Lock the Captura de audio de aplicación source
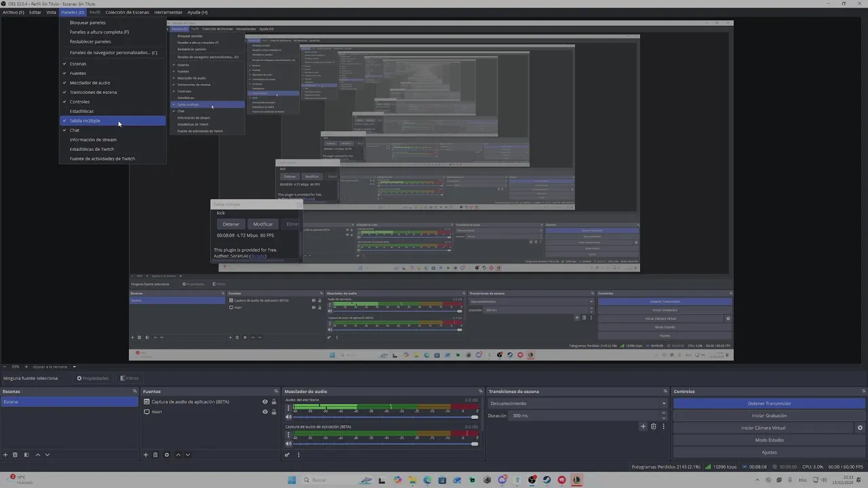Image resolution: width=868 pixels, height=488 pixels. click(x=274, y=402)
